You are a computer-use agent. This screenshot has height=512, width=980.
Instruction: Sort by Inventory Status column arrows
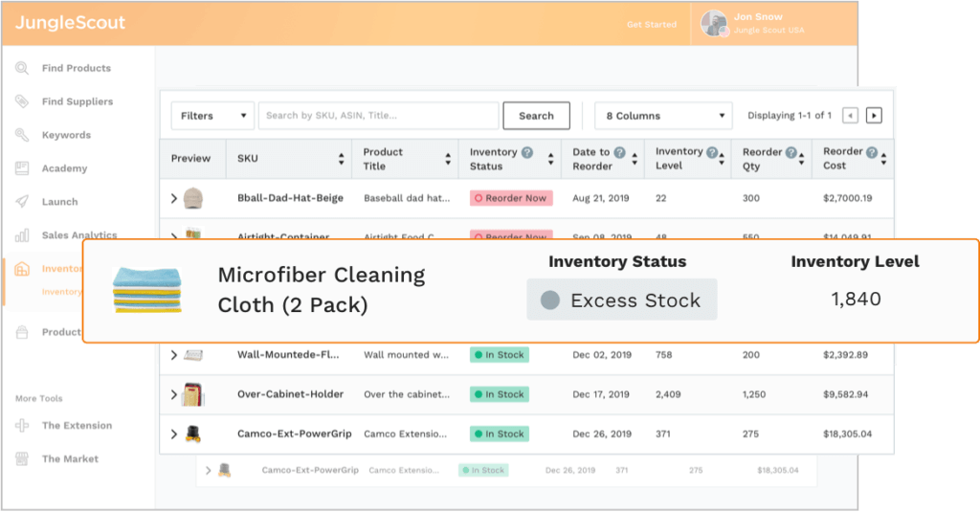[550, 159]
